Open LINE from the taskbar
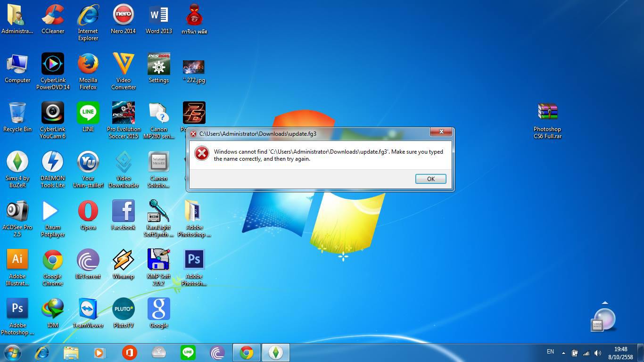 (x=188, y=353)
